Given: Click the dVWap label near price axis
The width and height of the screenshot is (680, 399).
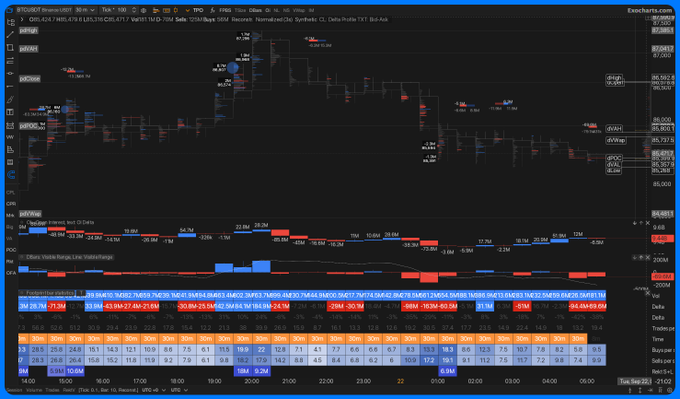Looking at the screenshot, I should point(616,140).
